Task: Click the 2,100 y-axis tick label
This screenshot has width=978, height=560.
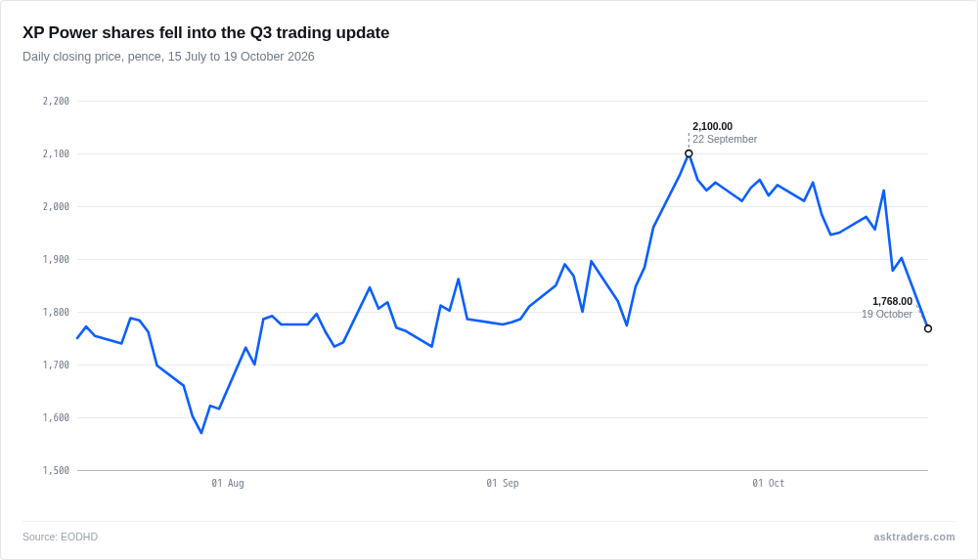Action: tap(56, 154)
